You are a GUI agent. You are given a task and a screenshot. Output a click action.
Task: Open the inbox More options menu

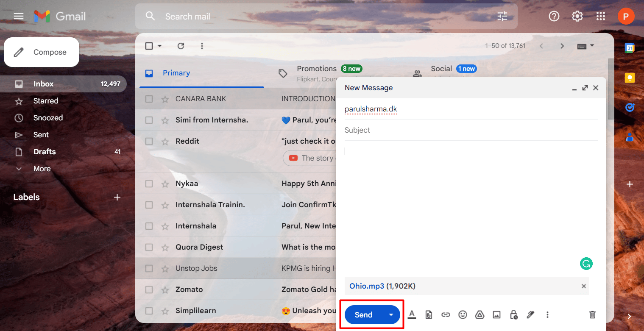point(202,46)
